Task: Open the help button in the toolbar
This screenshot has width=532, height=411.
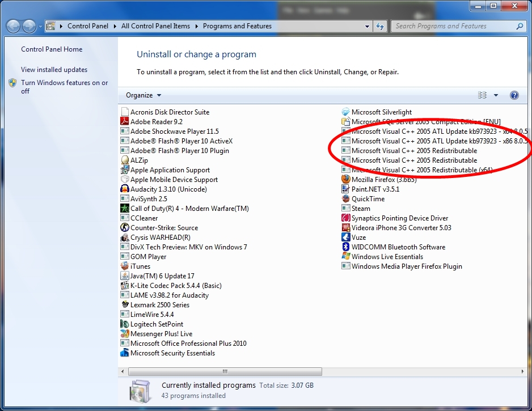Action: [514, 95]
